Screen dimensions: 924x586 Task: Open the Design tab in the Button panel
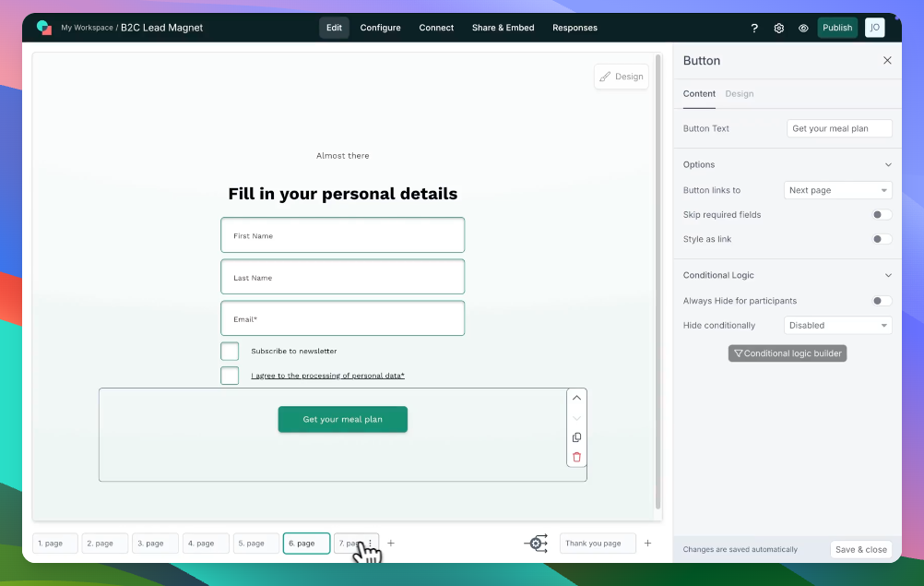740,93
